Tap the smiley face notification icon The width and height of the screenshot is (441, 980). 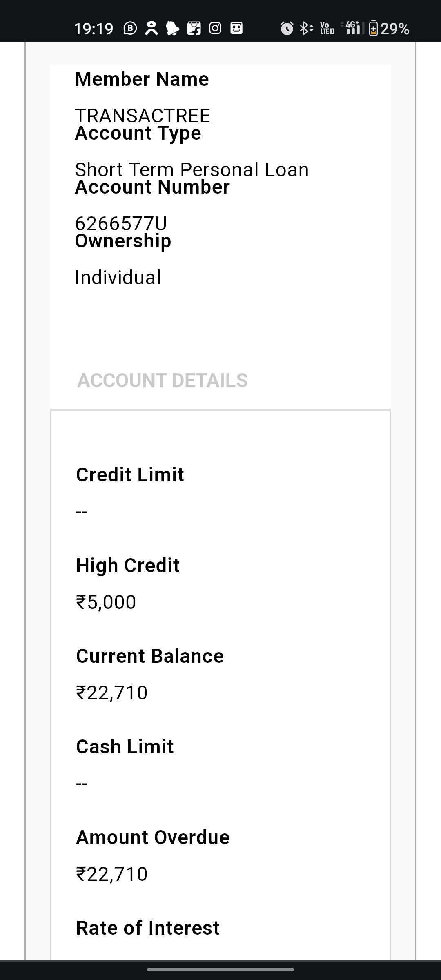[236, 29]
